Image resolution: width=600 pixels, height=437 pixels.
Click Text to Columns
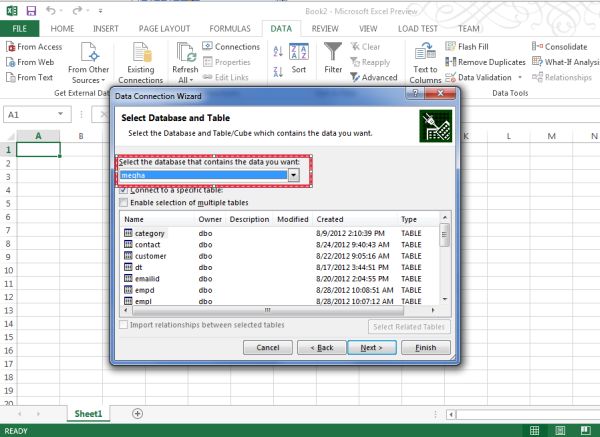pyautogui.click(x=425, y=63)
